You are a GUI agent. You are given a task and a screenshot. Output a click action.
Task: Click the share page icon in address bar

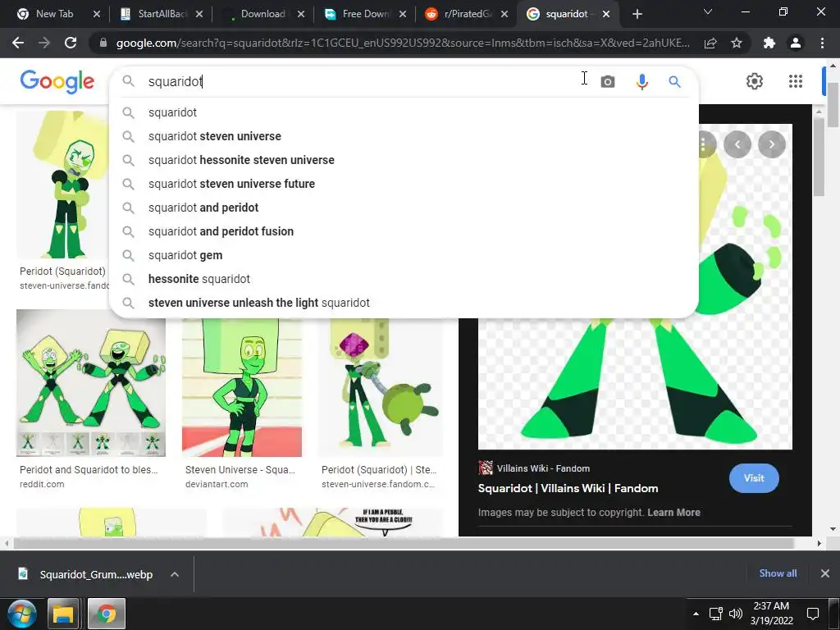point(710,43)
